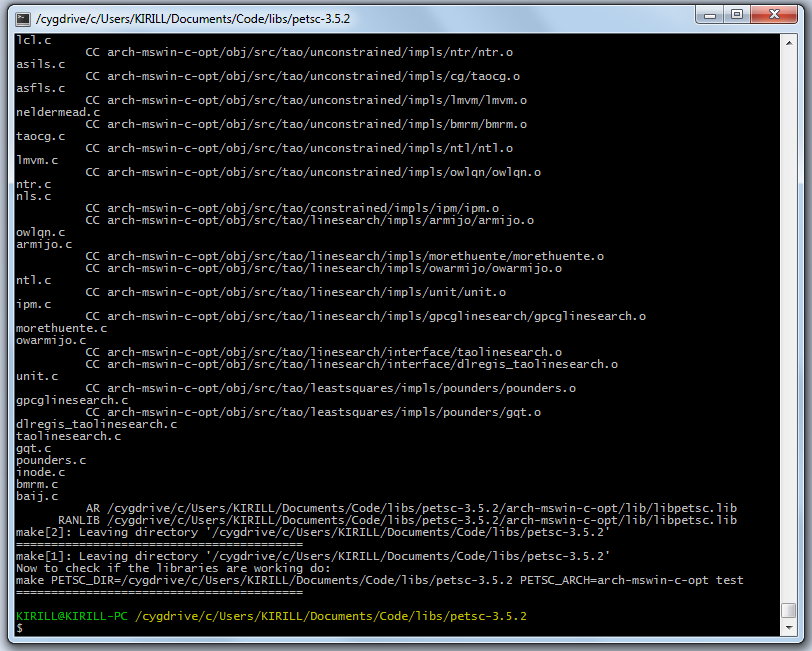Click the window title path text
This screenshot has width=812, height=651.
tap(193, 19)
